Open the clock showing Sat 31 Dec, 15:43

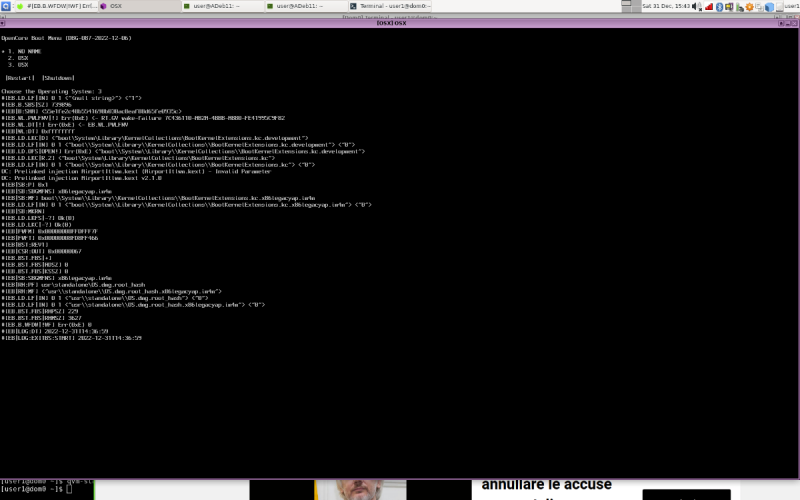666,6
